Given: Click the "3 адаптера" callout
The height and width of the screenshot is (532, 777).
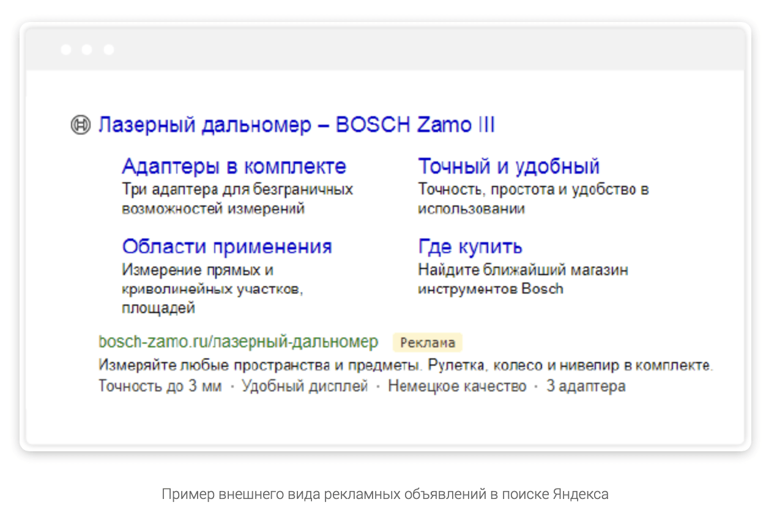Looking at the screenshot, I should pyautogui.click(x=586, y=386).
